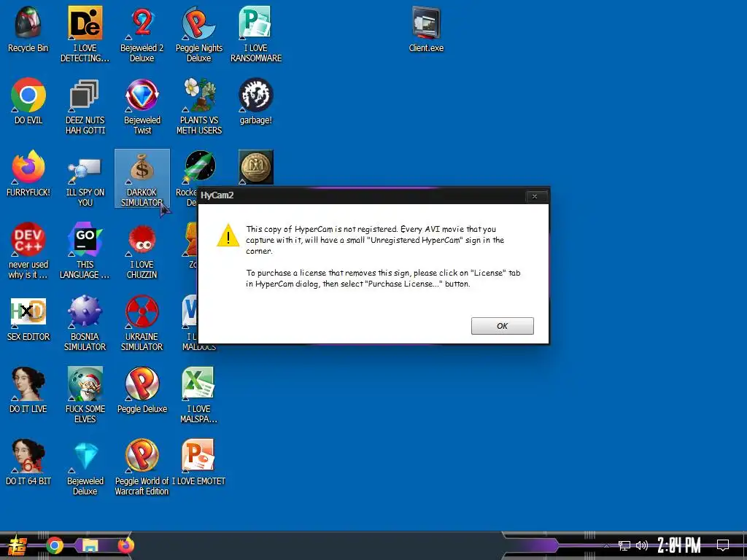This screenshot has width=747, height=560.
Task: Select the I LOVE RANSOMWARE icon
Action: click(256, 34)
